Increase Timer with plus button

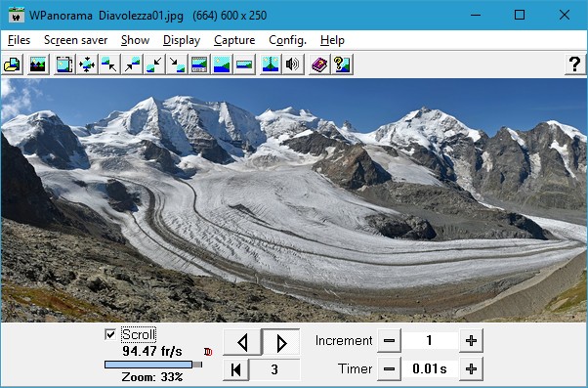471,368
